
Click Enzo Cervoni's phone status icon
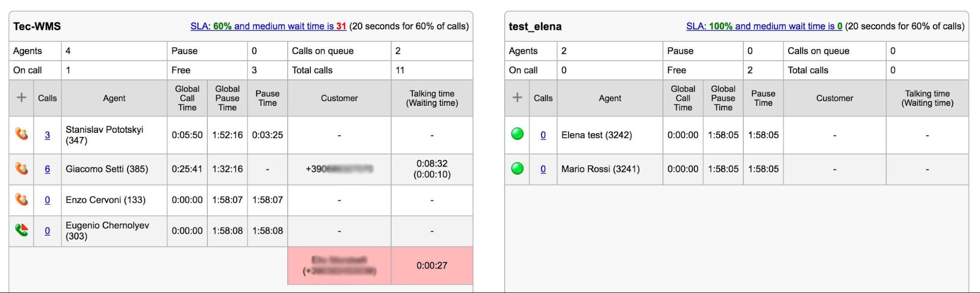tap(22, 199)
